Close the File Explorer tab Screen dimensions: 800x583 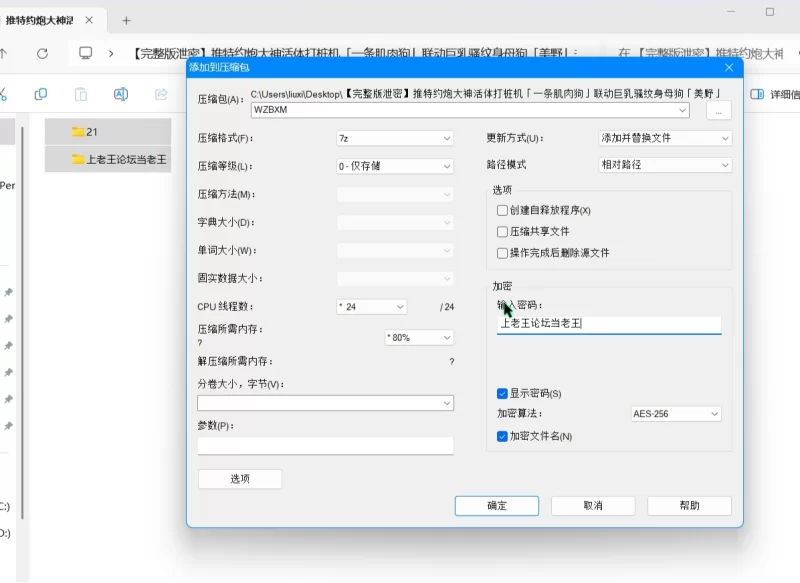click(89, 20)
